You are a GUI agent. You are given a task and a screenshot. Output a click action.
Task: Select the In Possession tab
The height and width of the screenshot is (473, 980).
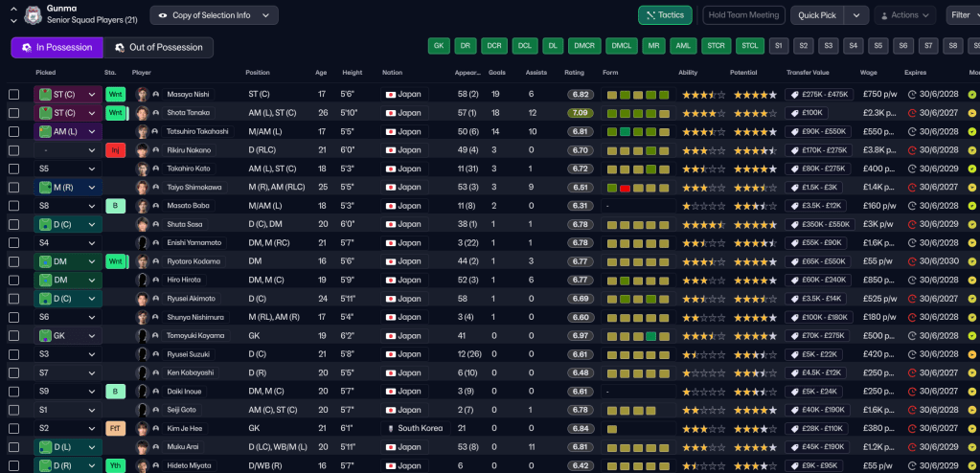(x=57, y=48)
